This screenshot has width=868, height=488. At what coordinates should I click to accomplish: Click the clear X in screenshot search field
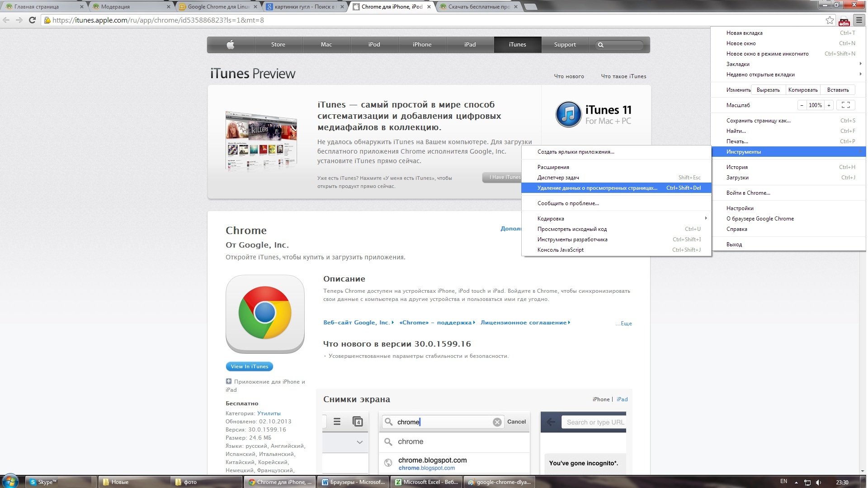point(497,422)
